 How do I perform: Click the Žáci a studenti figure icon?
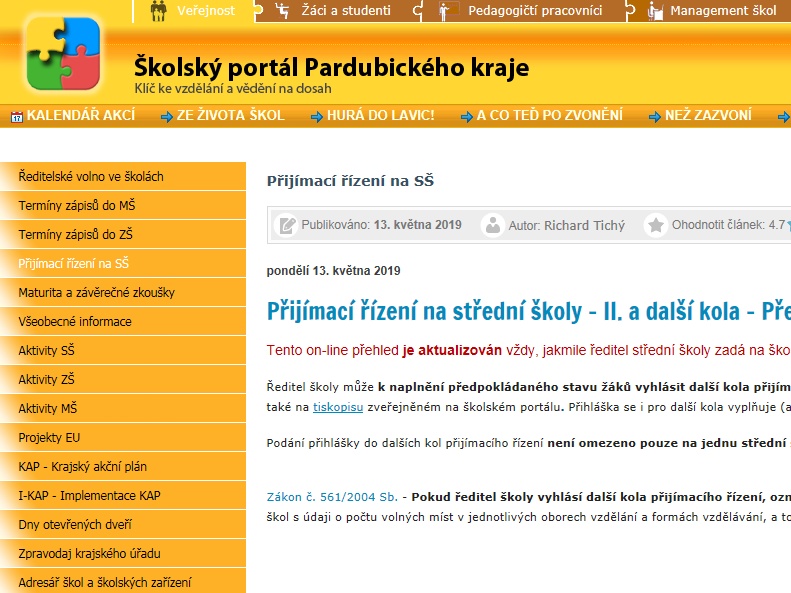(x=282, y=11)
